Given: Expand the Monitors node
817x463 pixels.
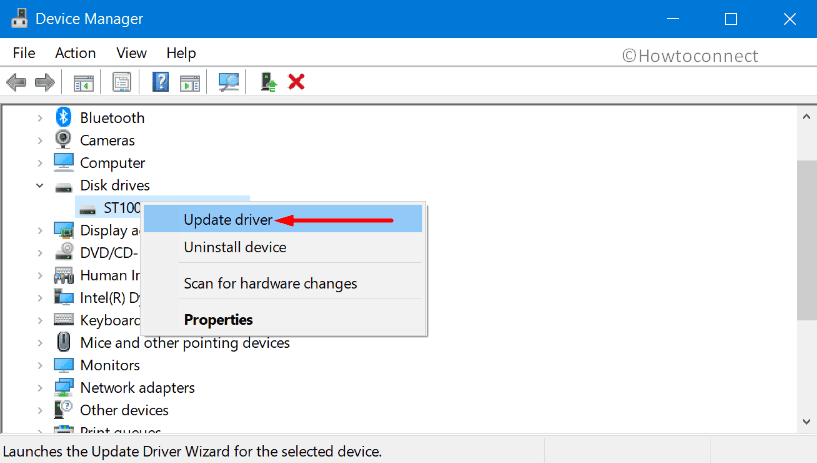Looking at the screenshot, I should pyautogui.click(x=40, y=365).
